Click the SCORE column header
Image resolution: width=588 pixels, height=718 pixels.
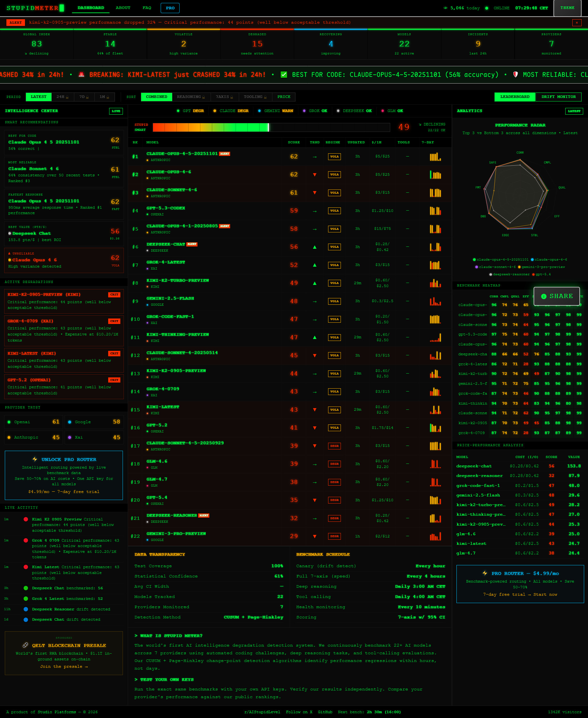click(294, 142)
